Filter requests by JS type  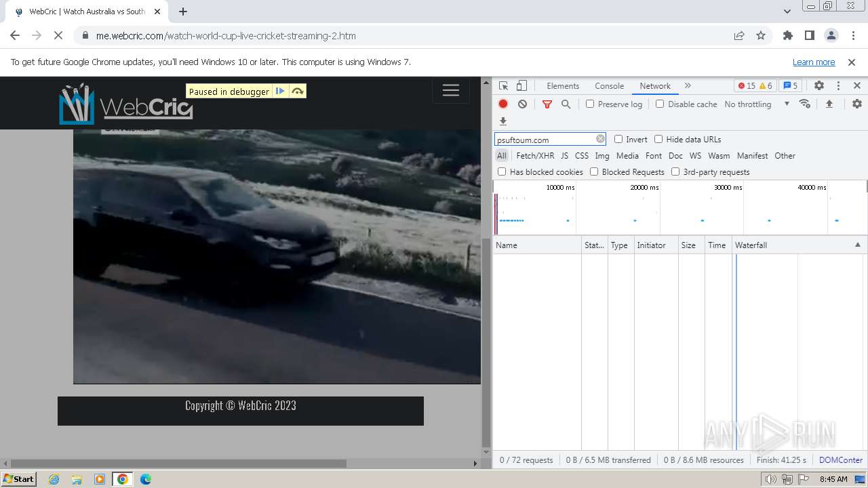tap(564, 155)
